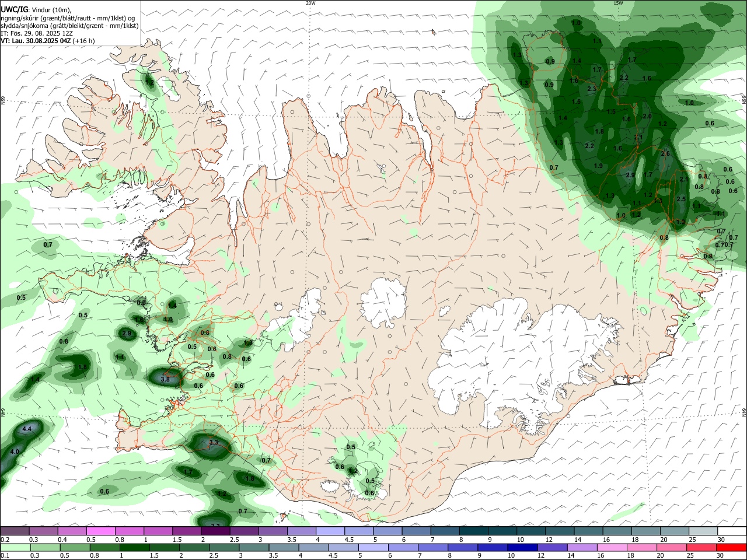Click the valid time line 'VT: Lau. 30.08.2025 04Z (+16 h)'
Image resolution: width=747 pixels, height=560 pixels.
(x=48, y=41)
